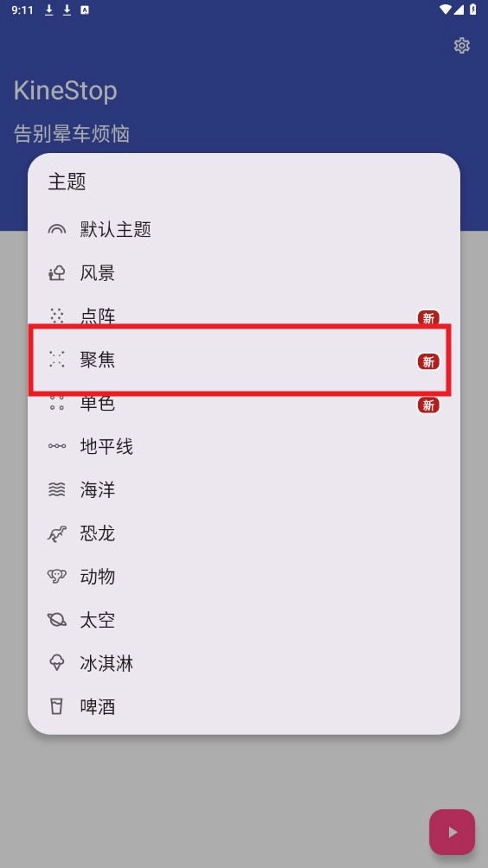
Task: Tap the elephant animals icon
Action: [x=56, y=577]
